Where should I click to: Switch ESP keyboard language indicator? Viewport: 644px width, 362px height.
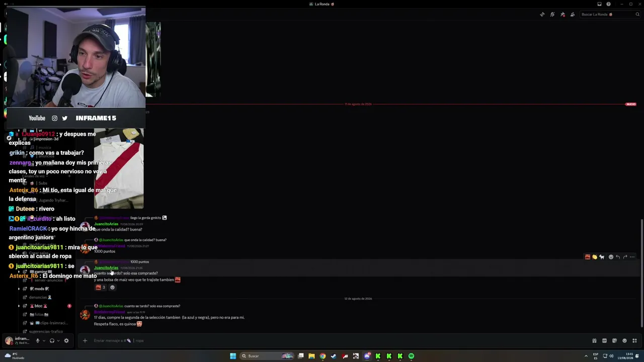pos(596,356)
